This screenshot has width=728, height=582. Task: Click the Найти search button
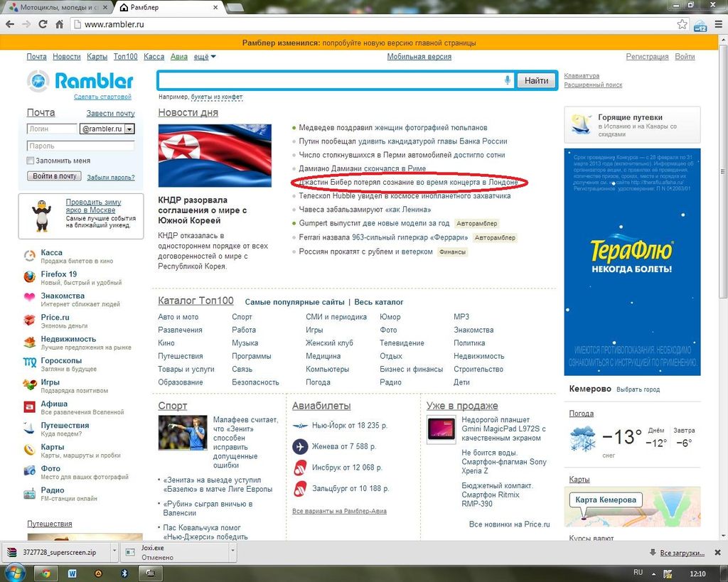coord(536,81)
